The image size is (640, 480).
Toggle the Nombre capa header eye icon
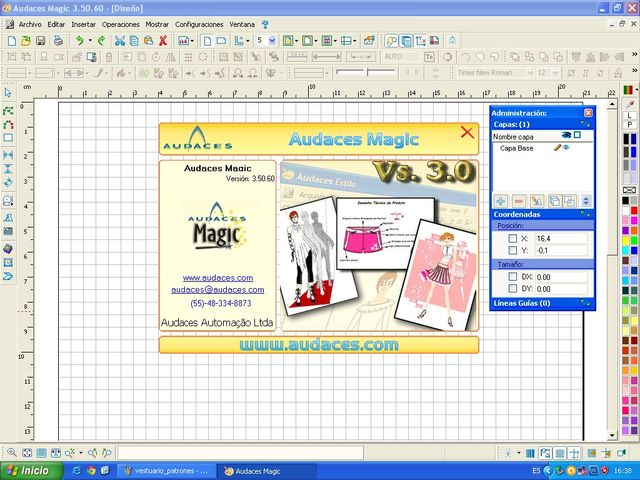coord(566,135)
